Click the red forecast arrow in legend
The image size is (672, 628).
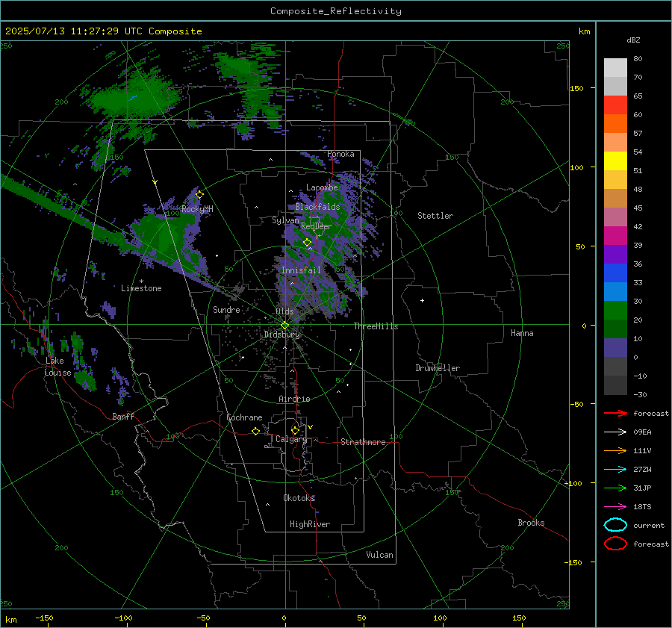pyautogui.click(x=615, y=413)
